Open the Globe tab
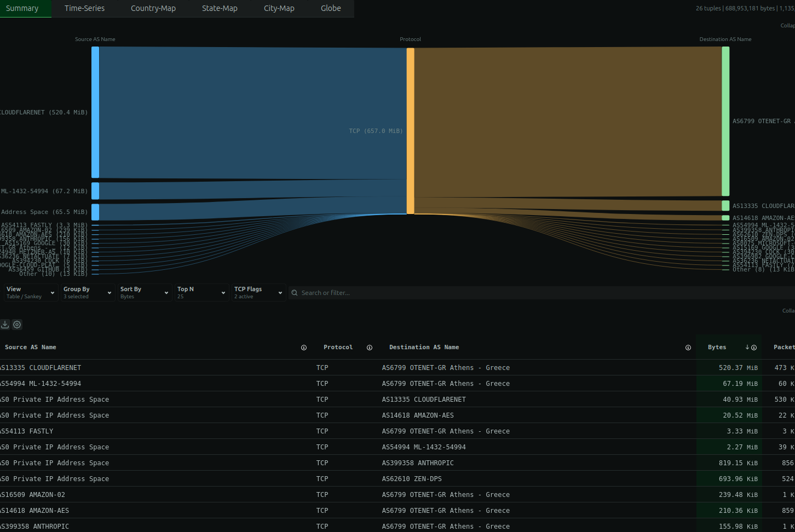Image resolution: width=795 pixels, height=532 pixels. point(331,8)
